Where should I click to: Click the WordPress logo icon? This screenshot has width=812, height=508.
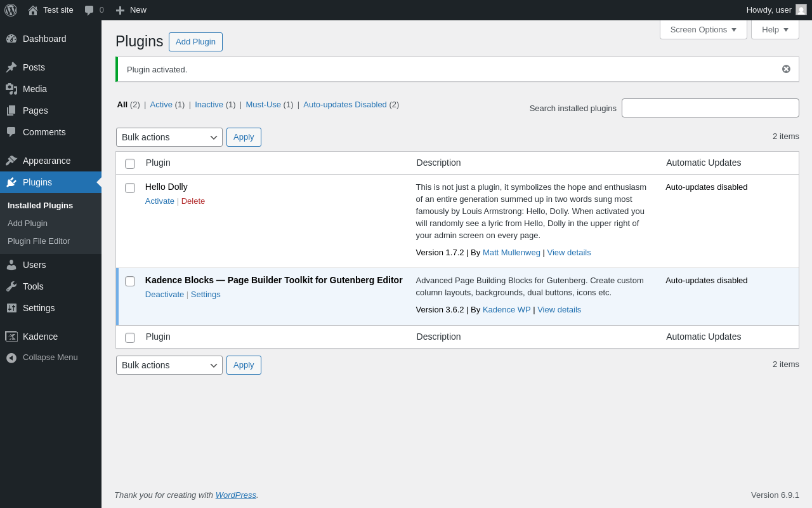coord(11,10)
